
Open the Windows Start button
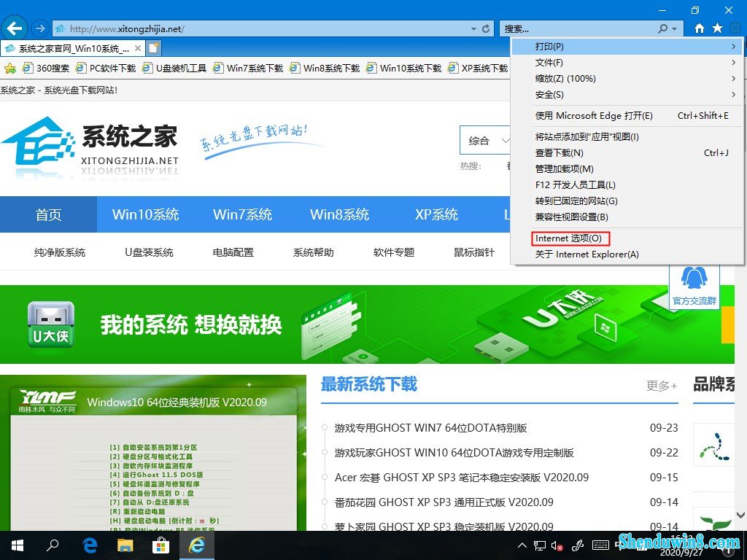point(18,545)
